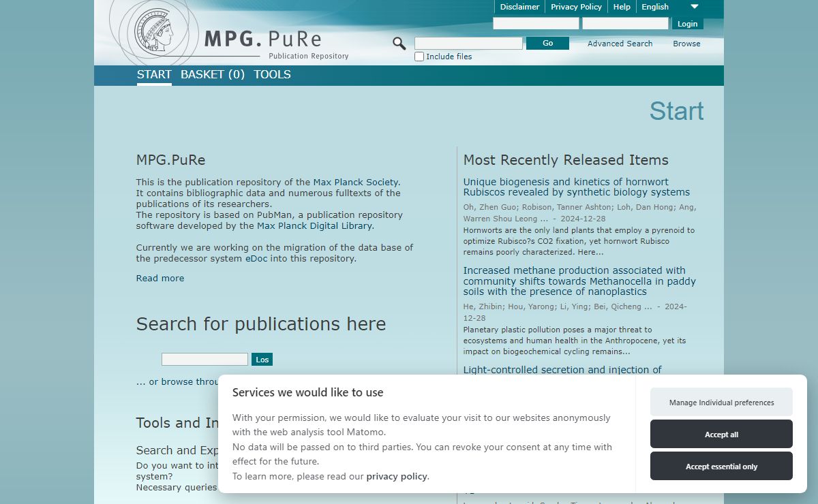This screenshot has height=504, width=818.
Task: Open Privacy Policy in header
Action: (576, 7)
